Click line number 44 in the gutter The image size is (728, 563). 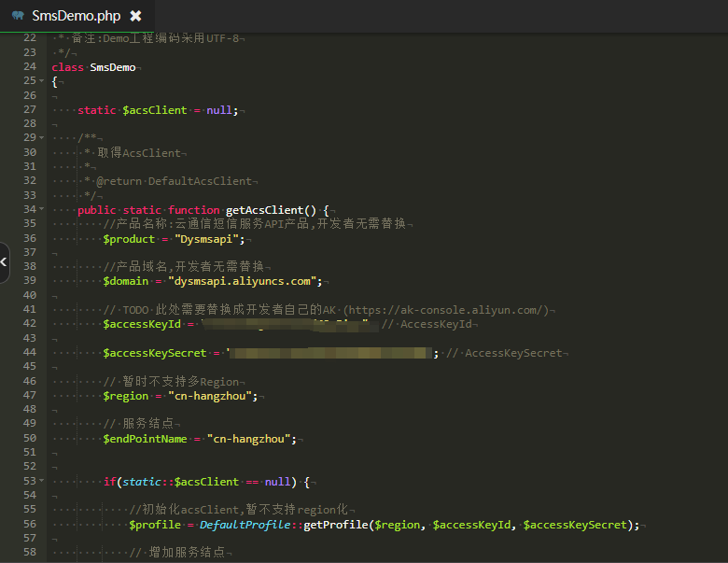[x=29, y=353]
